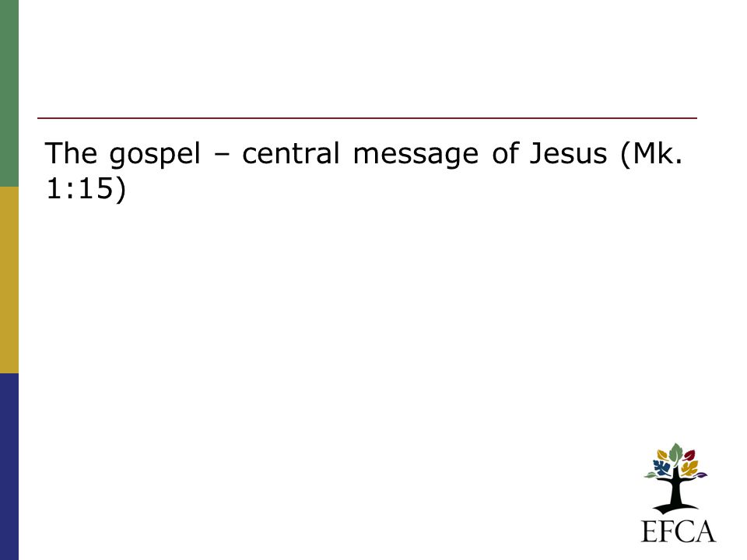The width and height of the screenshot is (747, 560).
Task: Click the "(Mk." reference text
Action: click(x=652, y=154)
